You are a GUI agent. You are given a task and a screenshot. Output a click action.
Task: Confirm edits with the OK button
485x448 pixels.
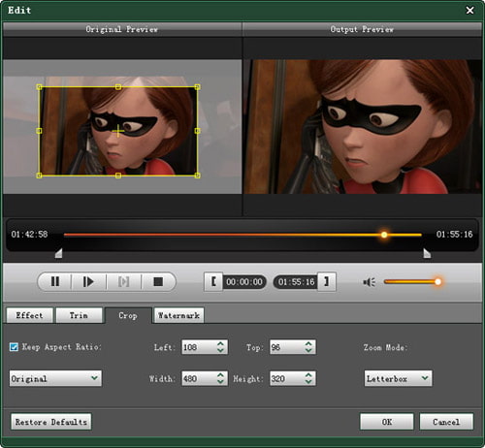pyautogui.click(x=387, y=422)
